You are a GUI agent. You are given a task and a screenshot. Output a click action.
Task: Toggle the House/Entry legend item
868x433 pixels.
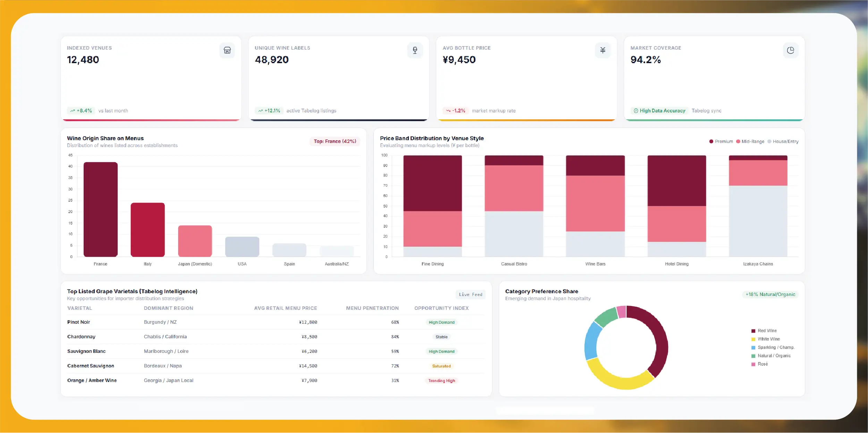coord(783,142)
